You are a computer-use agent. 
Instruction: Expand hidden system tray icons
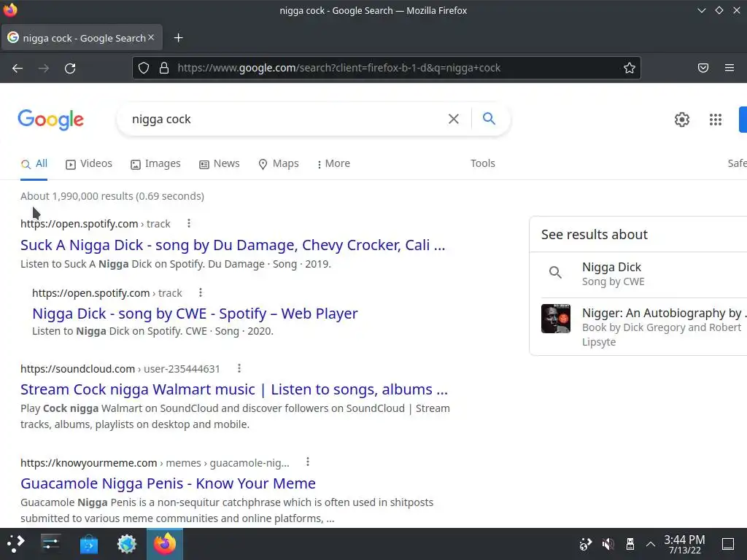point(650,544)
